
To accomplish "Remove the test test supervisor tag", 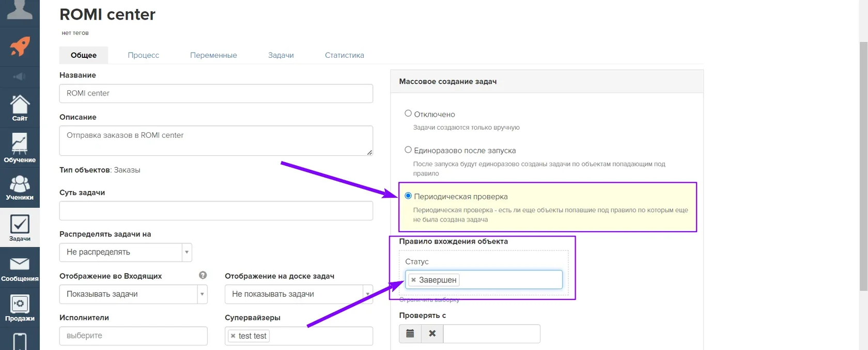I will click(x=233, y=336).
